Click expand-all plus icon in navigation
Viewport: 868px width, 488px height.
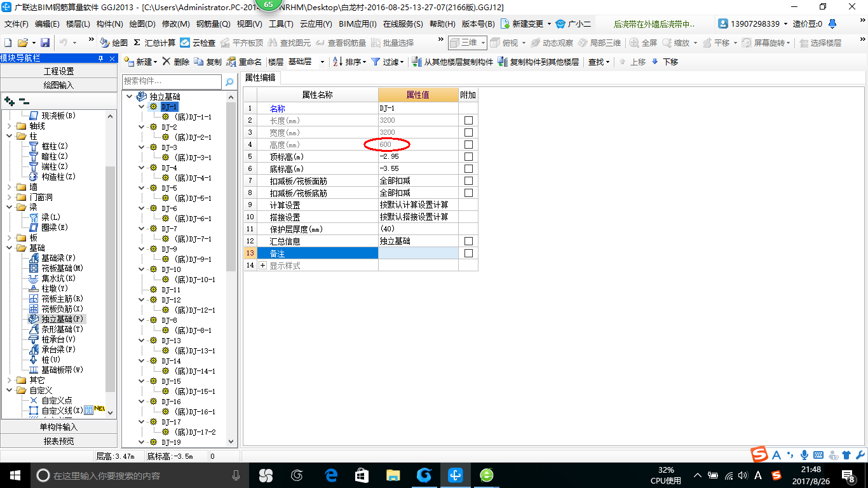click(x=10, y=101)
